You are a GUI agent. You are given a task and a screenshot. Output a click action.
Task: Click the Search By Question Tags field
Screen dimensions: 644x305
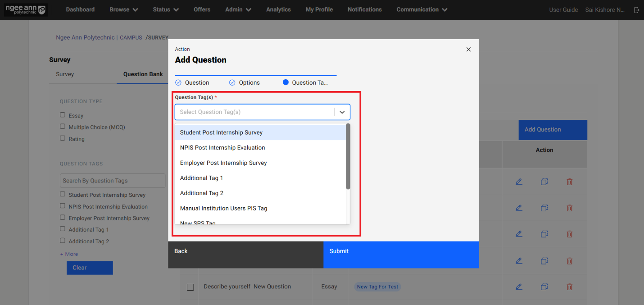(113, 181)
